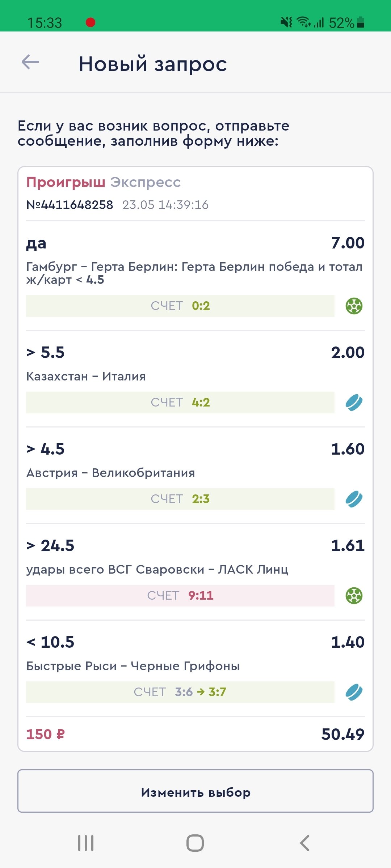391x868 pixels.
Task: Tap the bet number №4411648258
Action: (x=70, y=205)
